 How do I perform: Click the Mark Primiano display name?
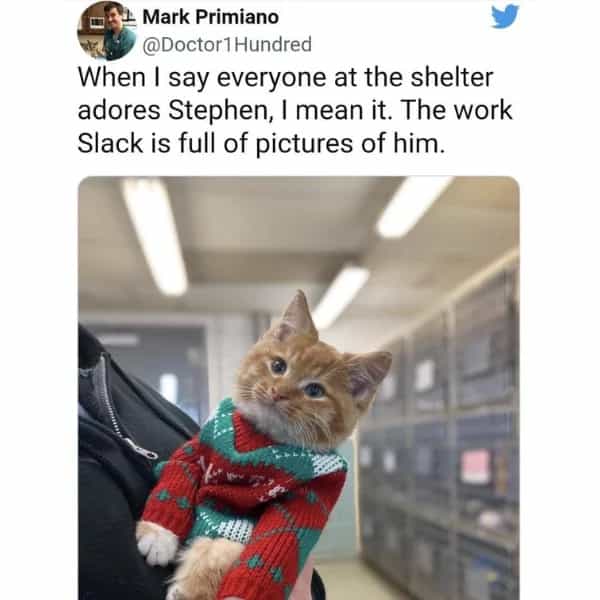(210, 17)
